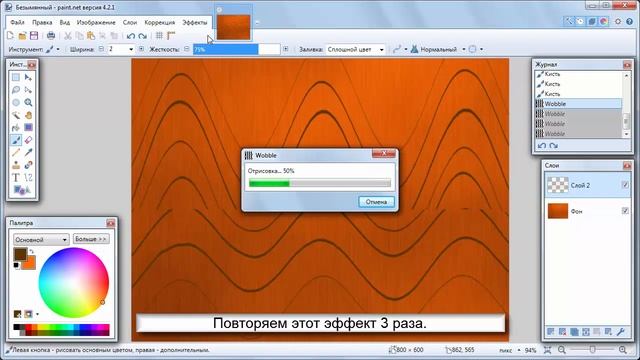Select the Color Picker eyedropper tool

click(28, 153)
